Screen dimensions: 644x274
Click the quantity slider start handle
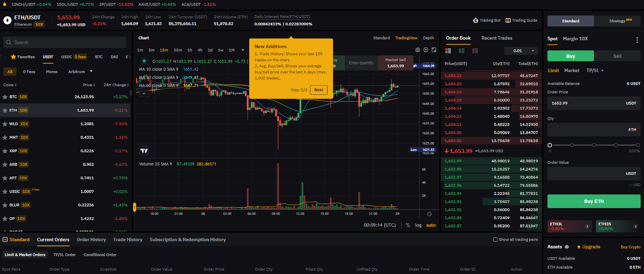[x=550, y=145]
